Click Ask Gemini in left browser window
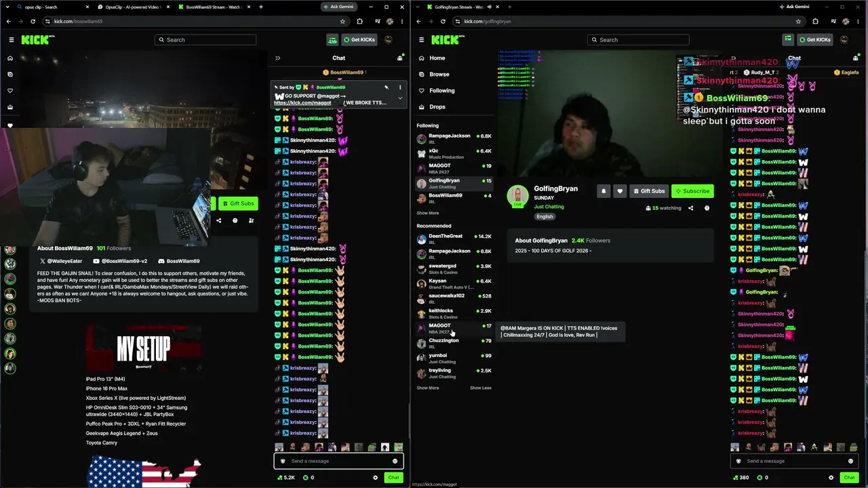The image size is (868, 488). pyautogui.click(x=338, y=7)
